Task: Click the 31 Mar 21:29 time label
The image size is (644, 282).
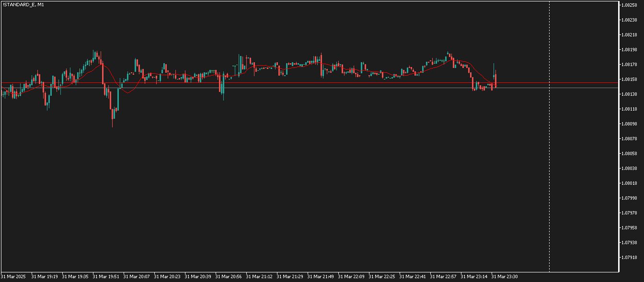Action: (290, 276)
